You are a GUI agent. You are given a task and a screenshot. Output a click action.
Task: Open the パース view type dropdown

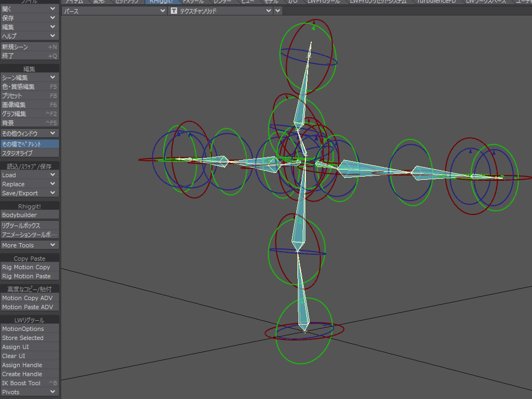pos(114,11)
